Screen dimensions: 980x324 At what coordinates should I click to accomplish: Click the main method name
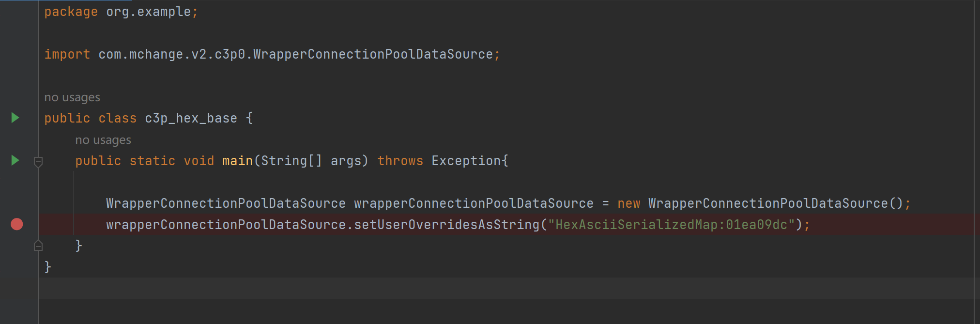(237, 161)
